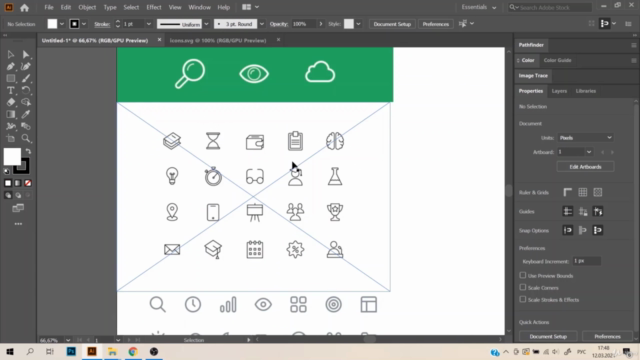The image size is (640, 360).
Task: Click the control bar fill swatch
Action: click(52, 24)
